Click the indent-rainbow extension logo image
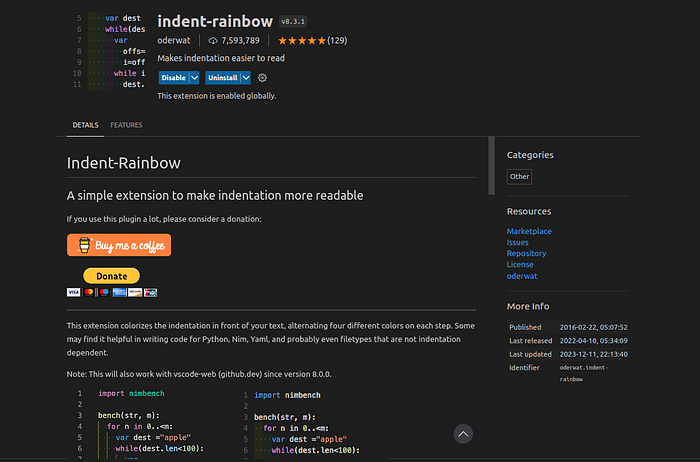This screenshot has height=462, width=700. pyautogui.click(x=109, y=51)
